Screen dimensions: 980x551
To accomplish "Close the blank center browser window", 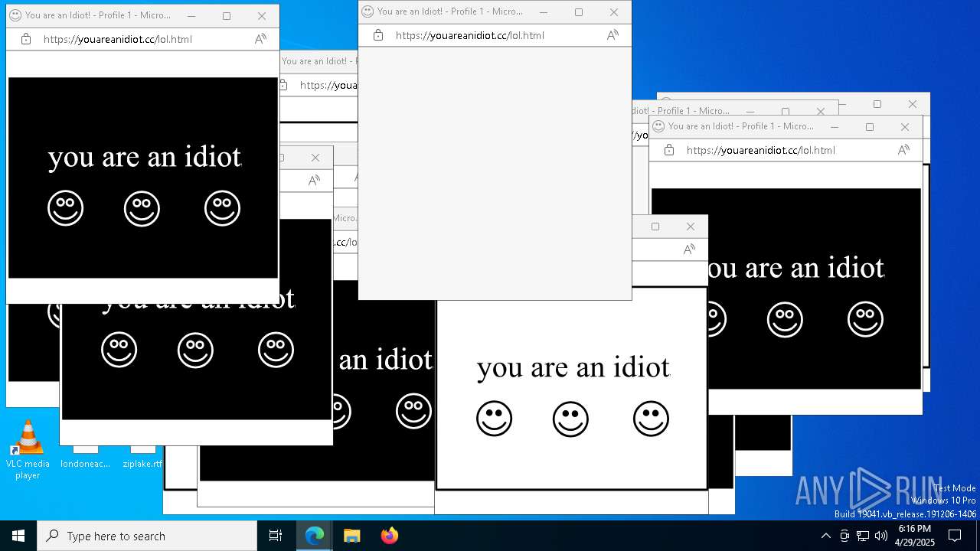I will pos(613,12).
